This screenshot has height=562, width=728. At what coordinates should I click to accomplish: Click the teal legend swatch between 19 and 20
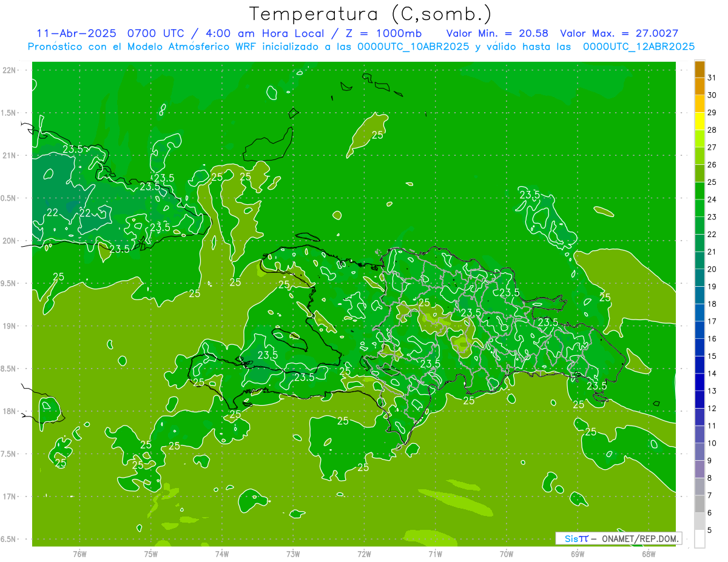click(x=699, y=278)
